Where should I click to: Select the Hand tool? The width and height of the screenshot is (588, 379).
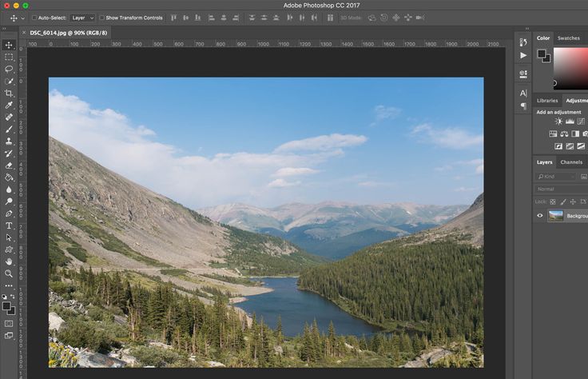pos(9,261)
